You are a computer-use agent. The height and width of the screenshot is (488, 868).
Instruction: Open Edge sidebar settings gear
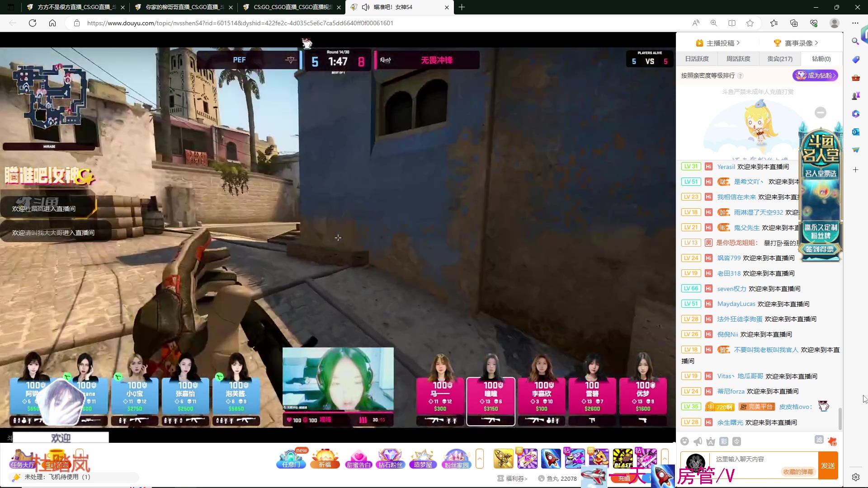point(855,477)
